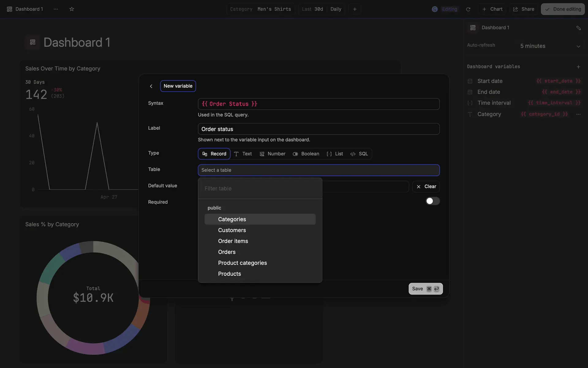Click the pencil edit icon beside Dashboard 1
The height and width of the screenshot is (368, 588).
point(578,28)
